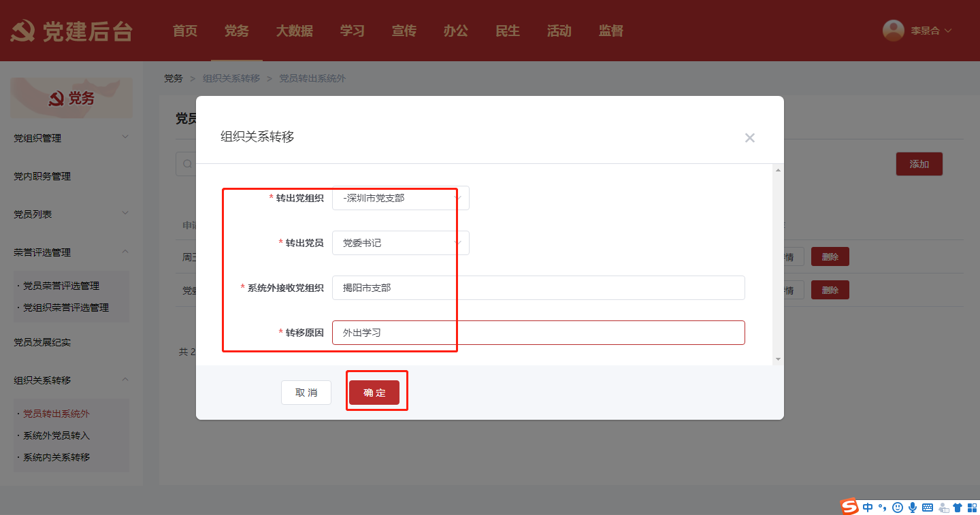This screenshot has width=980, height=515.
Task: Click the magnifier search icon behind dialog
Action: click(x=186, y=164)
